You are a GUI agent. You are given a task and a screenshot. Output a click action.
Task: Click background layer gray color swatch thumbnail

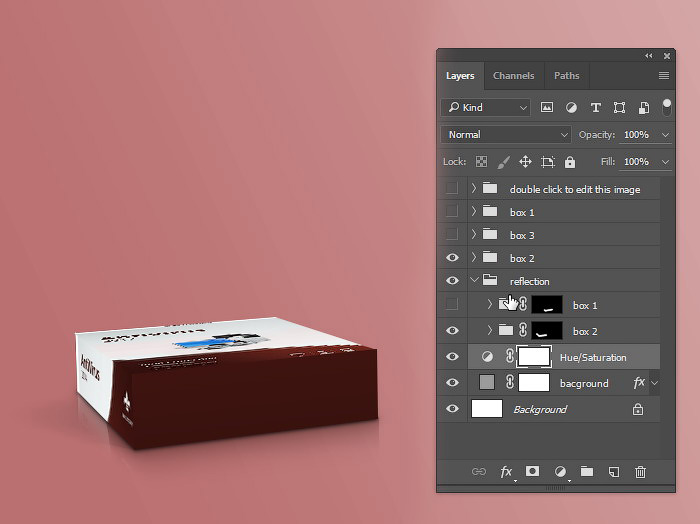tap(487, 382)
